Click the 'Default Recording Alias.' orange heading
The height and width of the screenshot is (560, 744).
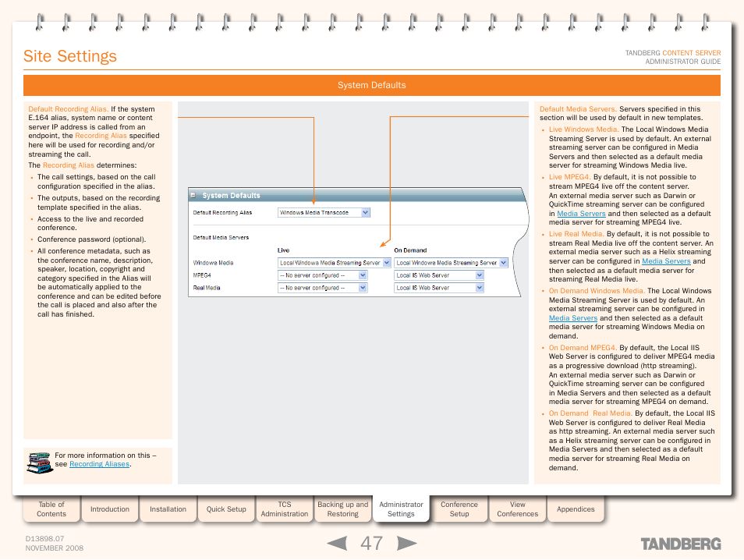coord(69,109)
